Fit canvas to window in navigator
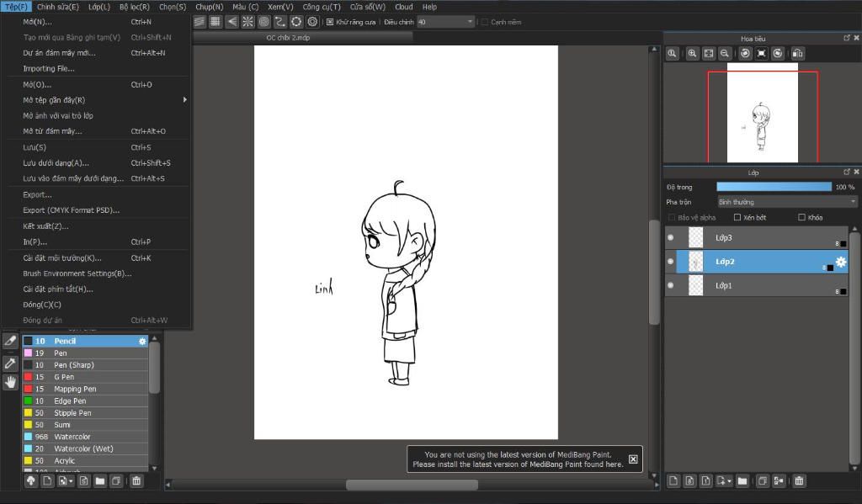The width and height of the screenshot is (862, 504). (x=709, y=53)
